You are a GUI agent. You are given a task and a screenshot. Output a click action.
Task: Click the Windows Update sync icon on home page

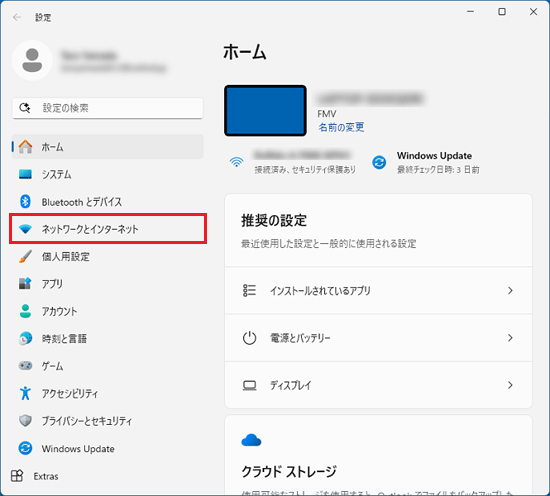[x=379, y=162]
